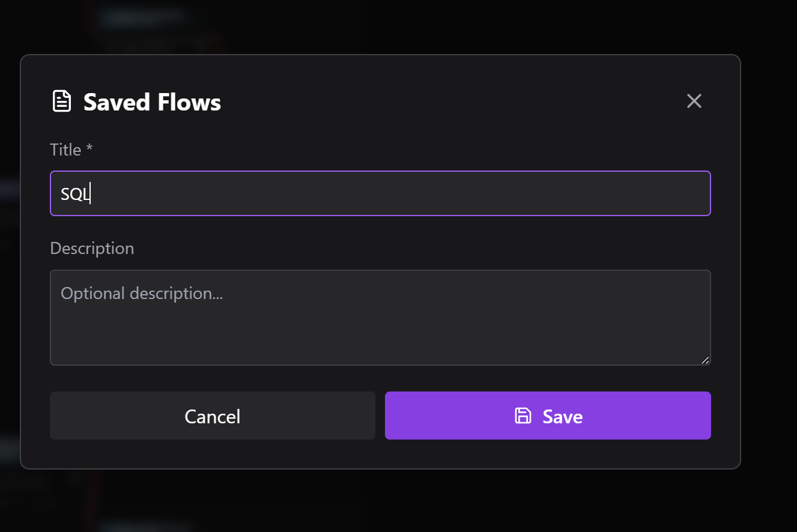
Task: Click the Description box resize handle
Action: click(x=705, y=360)
